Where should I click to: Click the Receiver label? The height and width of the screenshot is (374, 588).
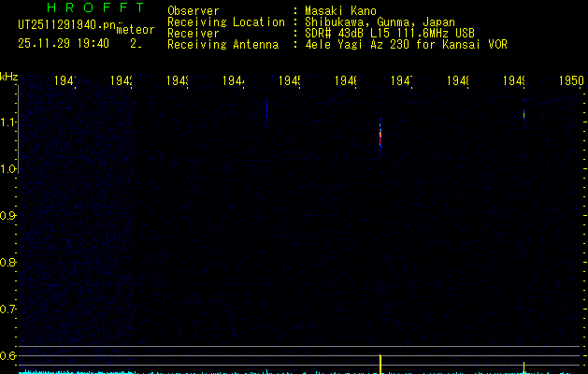coord(194,34)
